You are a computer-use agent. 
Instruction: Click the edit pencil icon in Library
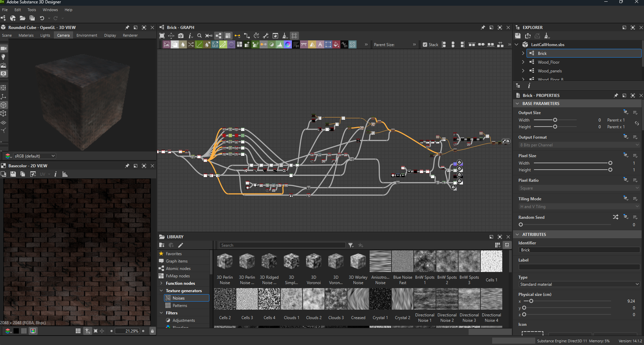(180, 245)
